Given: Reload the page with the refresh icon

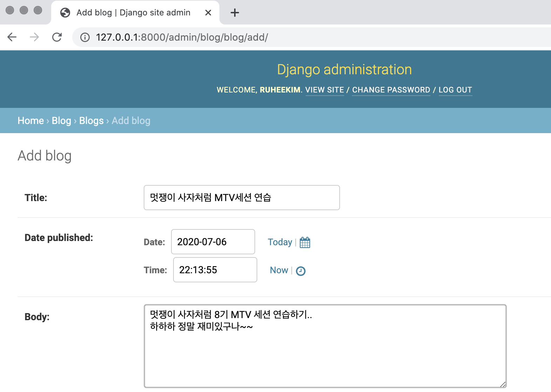Looking at the screenshot, I should pos(57,37).
